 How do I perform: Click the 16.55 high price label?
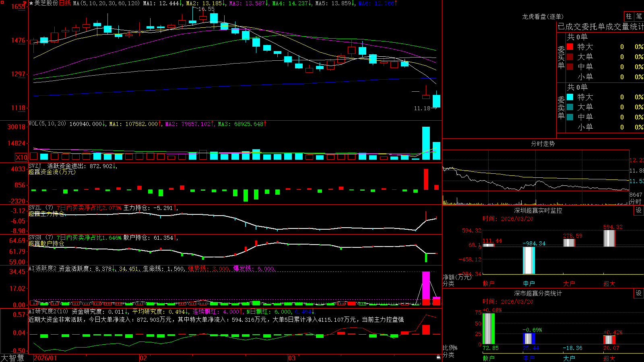206,9
